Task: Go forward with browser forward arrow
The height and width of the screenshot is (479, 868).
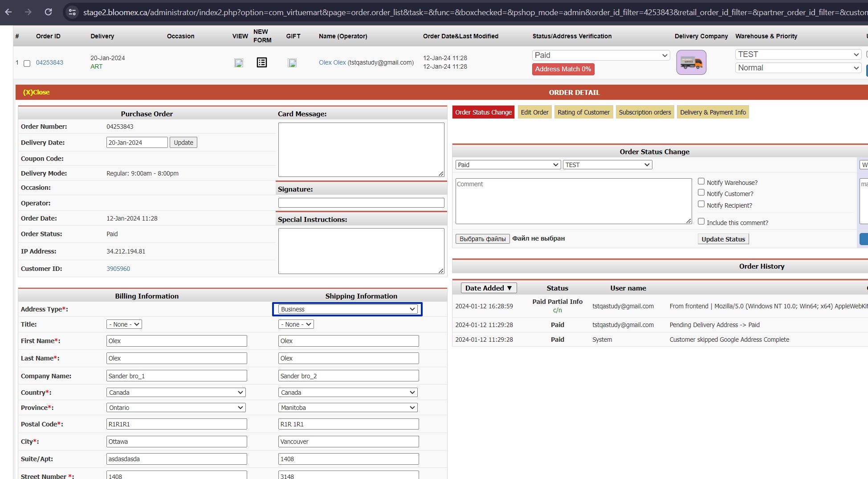Action: tap(28, 12)
